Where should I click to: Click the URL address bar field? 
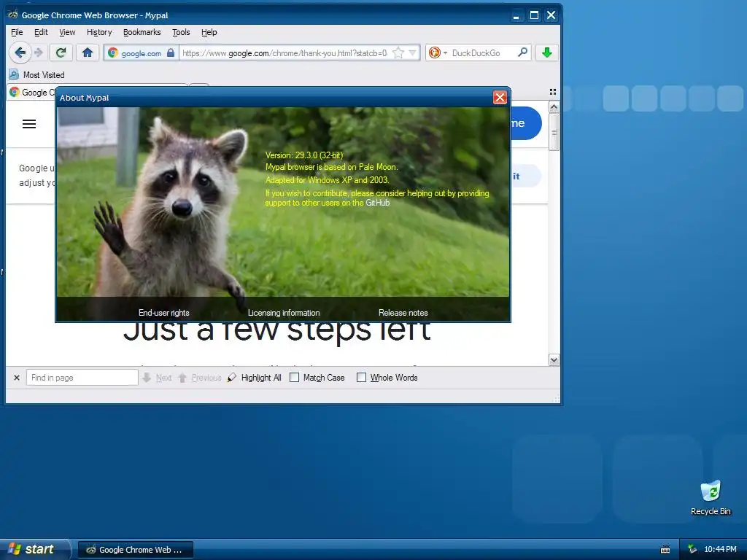point(285,52)
